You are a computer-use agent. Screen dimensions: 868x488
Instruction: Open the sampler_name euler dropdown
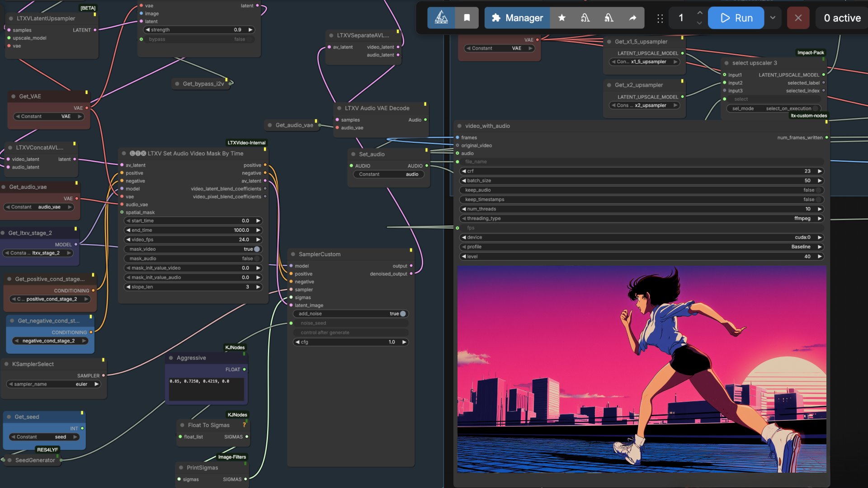point(54,384)
